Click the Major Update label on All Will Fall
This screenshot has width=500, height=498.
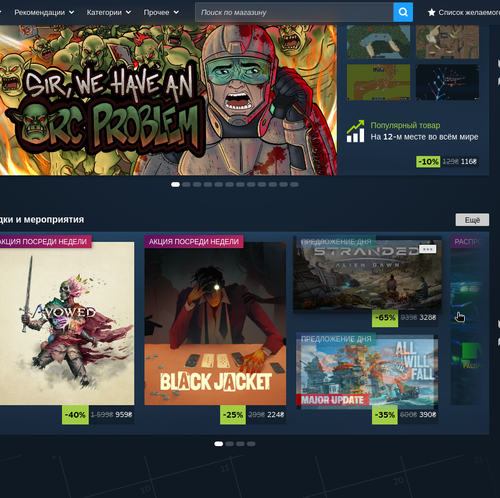coord(332,400)
